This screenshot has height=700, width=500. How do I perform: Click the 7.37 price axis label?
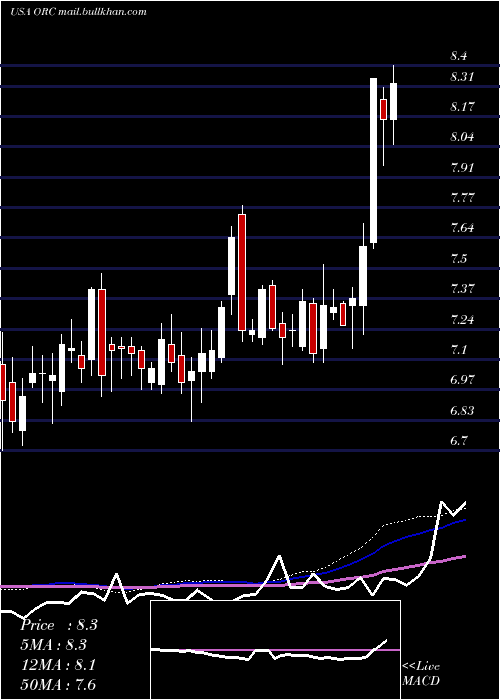click(x=462, y=289)
